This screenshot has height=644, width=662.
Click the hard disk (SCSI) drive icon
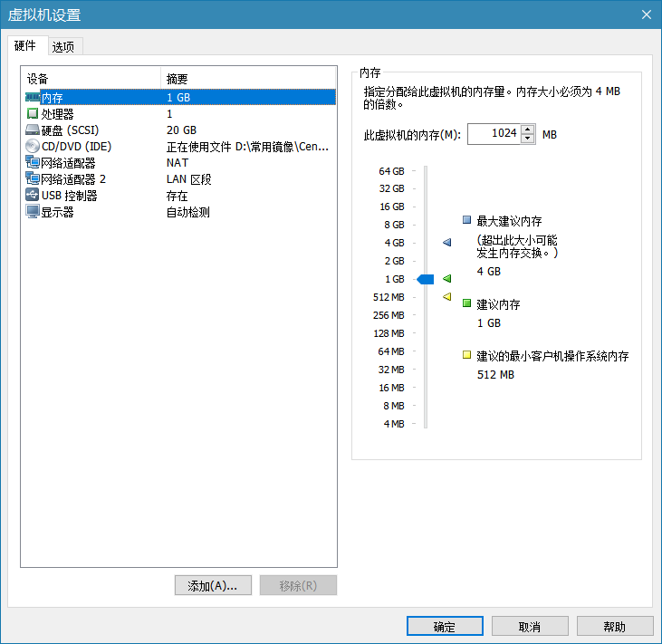33,130
